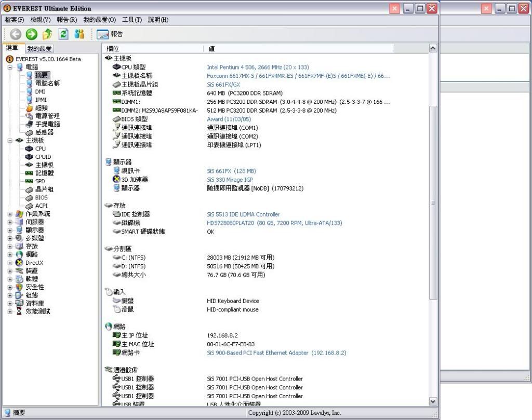Open the SiS 330 Mirage IGP link

[x=230, y=180]
